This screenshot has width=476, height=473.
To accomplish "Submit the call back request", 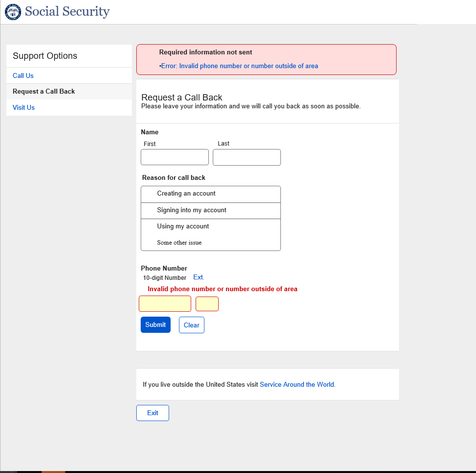I will pos(155,325).
